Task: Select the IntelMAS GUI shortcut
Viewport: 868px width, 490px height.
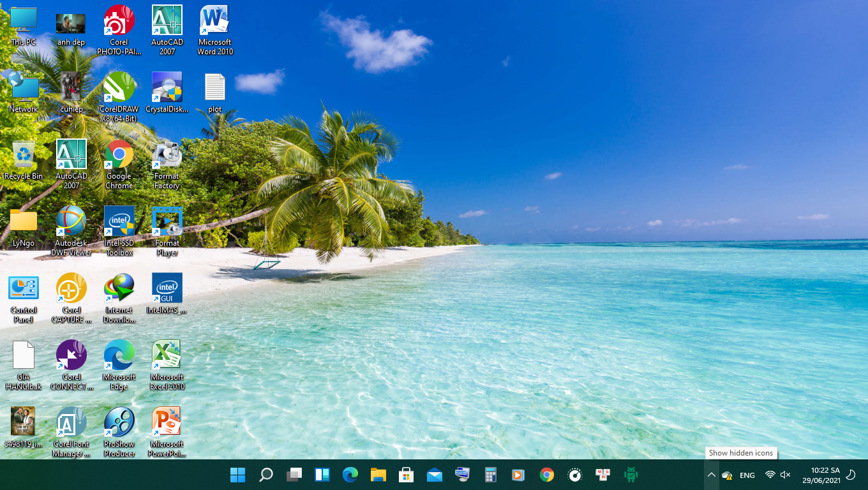Action: click(x=167, y=294)
